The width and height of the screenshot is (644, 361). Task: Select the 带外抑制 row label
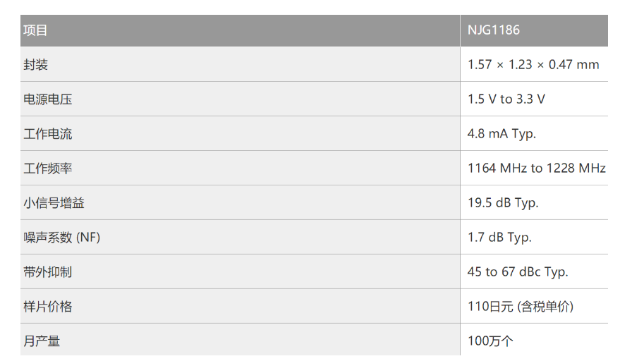(48, 272)
